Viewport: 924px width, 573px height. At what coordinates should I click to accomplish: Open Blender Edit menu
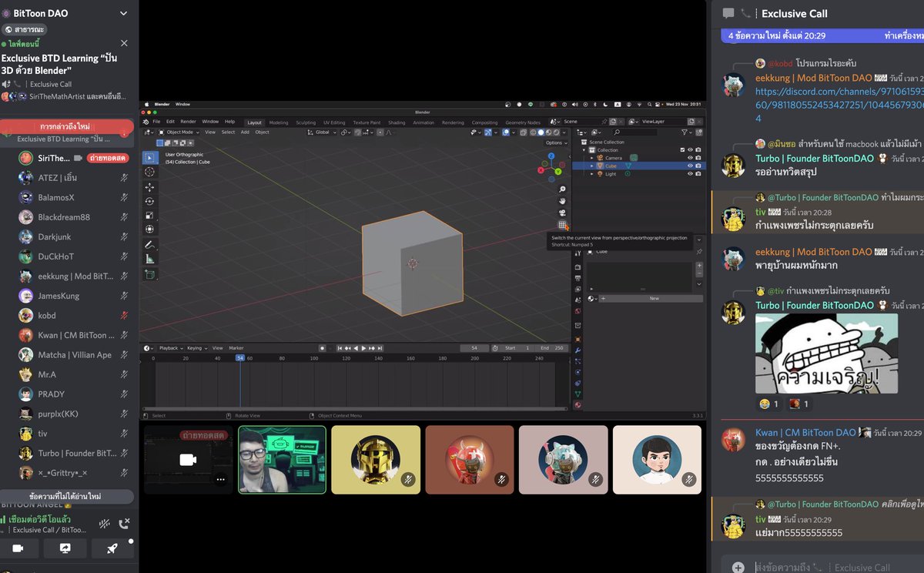coord(170,122)
